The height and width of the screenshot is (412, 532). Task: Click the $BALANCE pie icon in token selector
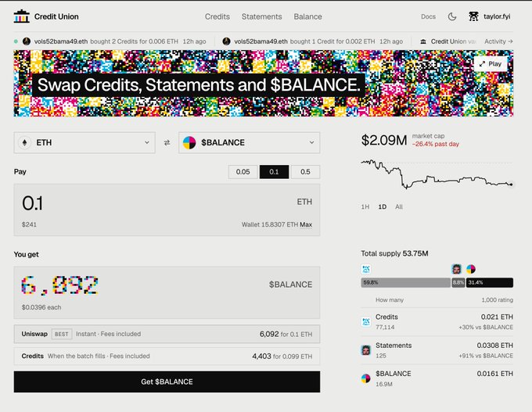(189, 143)
